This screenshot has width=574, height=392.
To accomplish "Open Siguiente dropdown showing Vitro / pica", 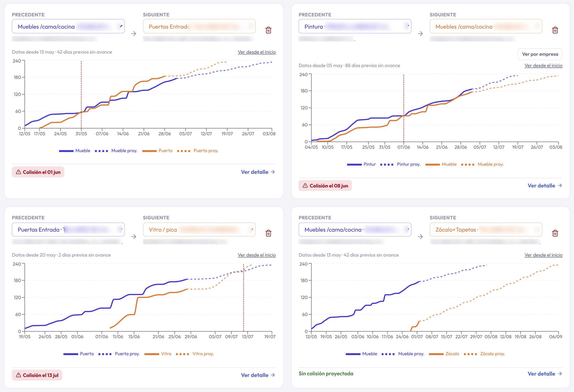I will (x=199, y=229).
